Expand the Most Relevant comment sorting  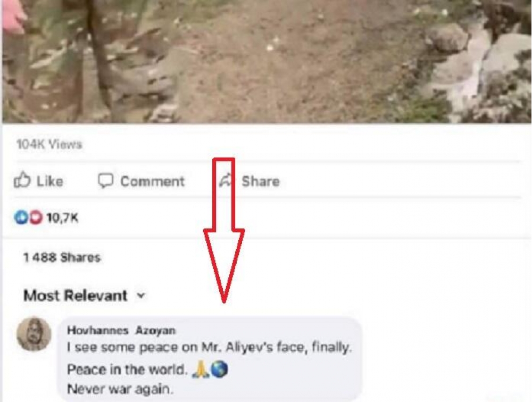pyautogui.click(x=75, y=296)
